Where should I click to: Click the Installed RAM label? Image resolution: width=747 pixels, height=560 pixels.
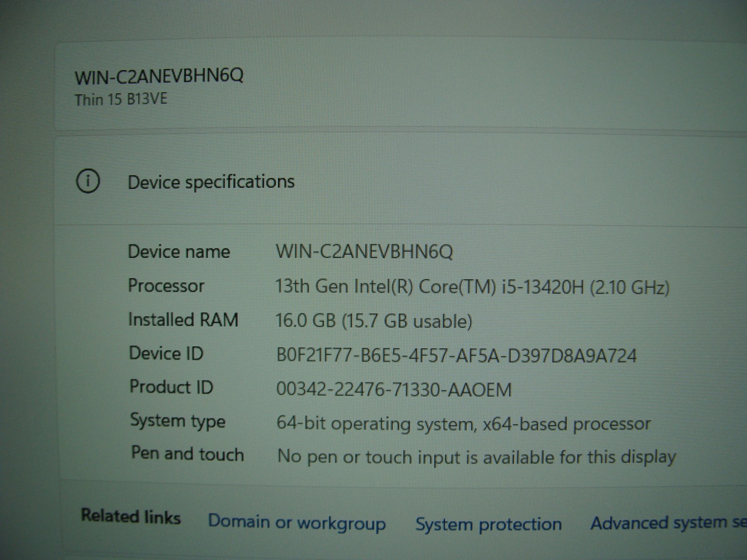(183, 320)
